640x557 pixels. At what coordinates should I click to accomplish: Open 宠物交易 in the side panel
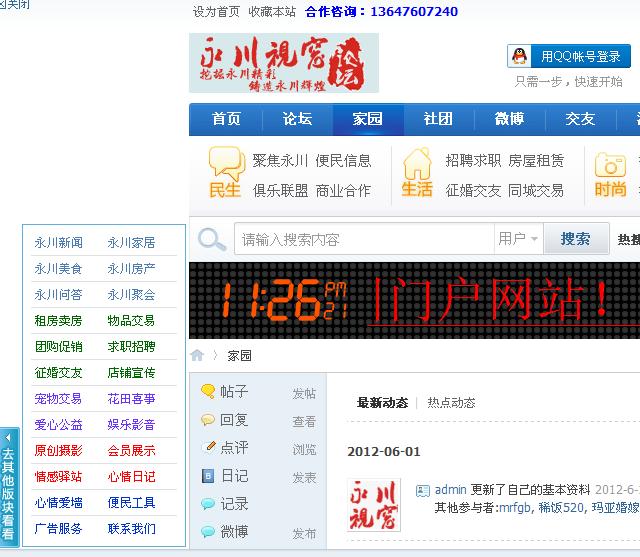click(x=58, y=399)
